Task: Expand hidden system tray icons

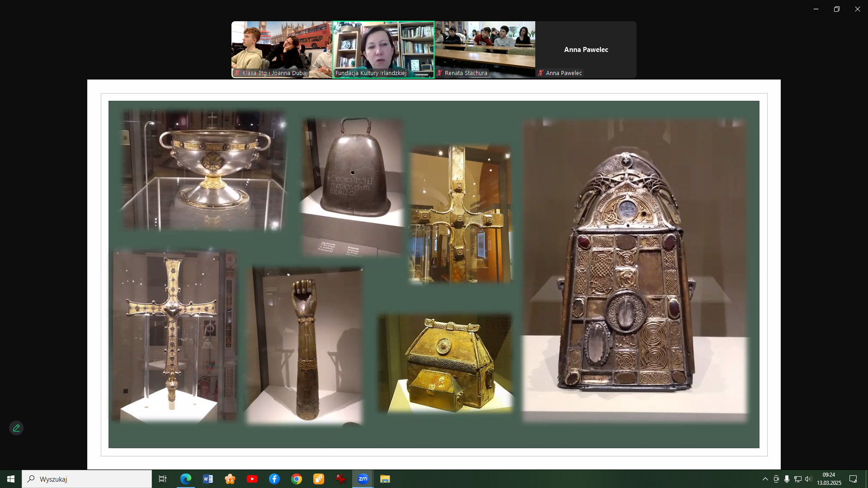Action: coord(765,479)
